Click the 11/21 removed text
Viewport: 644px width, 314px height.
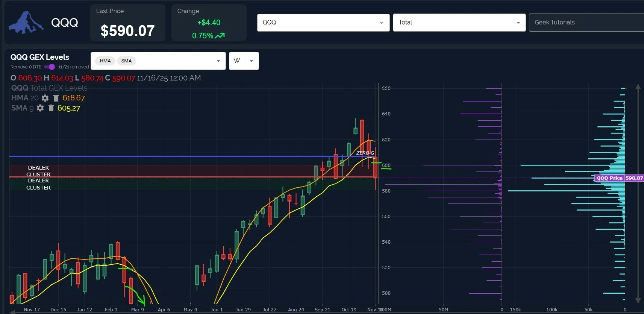[73, 67]
